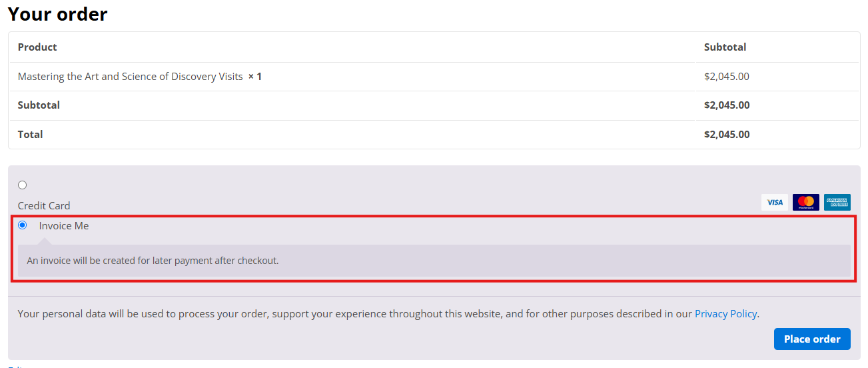Click the Product column header
Image resolution: width=868 pixels, height=368 pixels.
(x=37, y=47)
